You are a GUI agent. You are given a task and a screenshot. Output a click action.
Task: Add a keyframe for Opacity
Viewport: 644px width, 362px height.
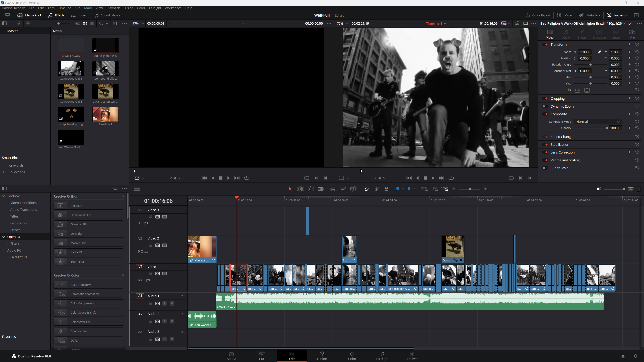[x=630, y=128]
